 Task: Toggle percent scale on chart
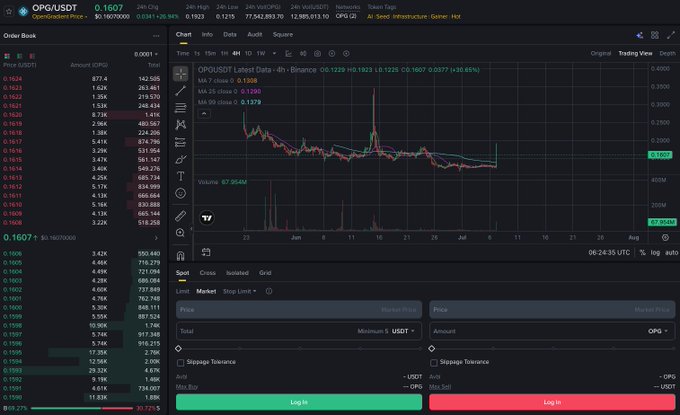(642, 252)
